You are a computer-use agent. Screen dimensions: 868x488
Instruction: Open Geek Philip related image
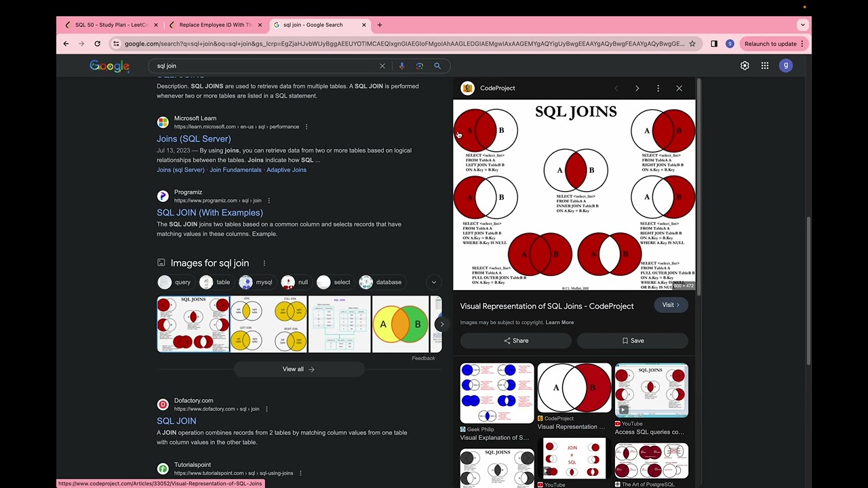point(497,393)
